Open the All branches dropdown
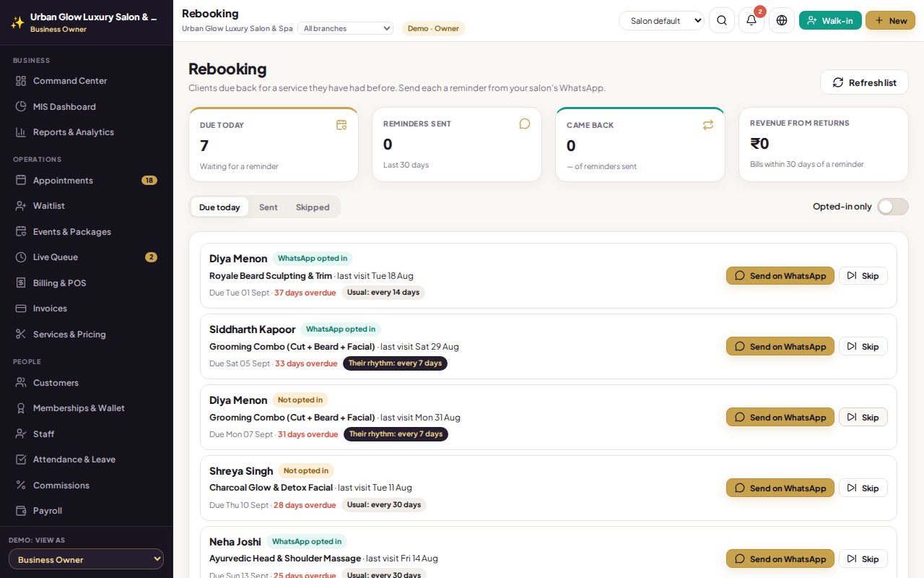 point(345,28)
